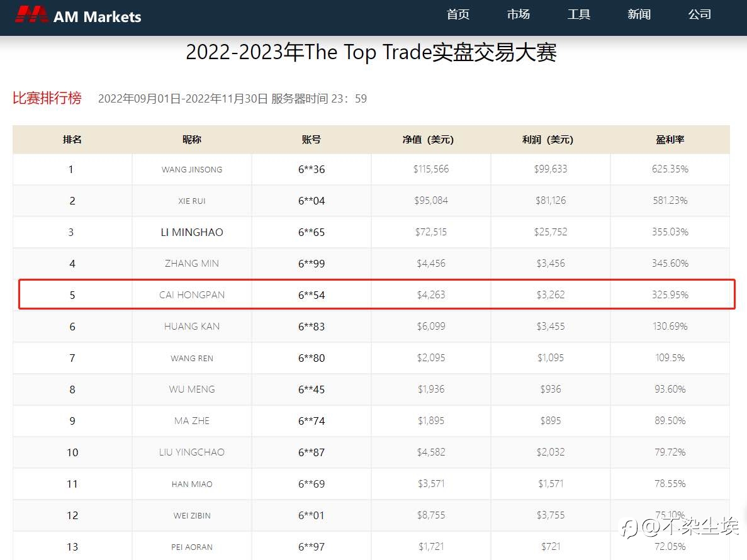Select nickname WEI ZIBIN
747x560 pixels.
pyautogui.click(x=192, y=515)
